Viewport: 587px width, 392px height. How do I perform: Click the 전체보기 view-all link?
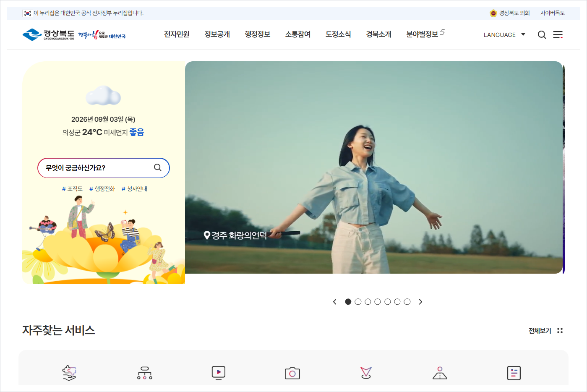tap(540, 331)
